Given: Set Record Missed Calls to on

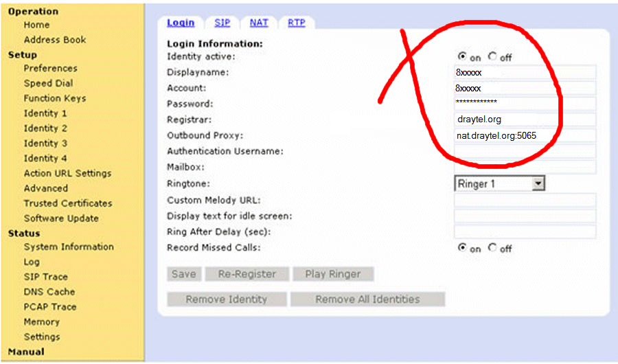Looking at the screenshot, I should point(462,247).
